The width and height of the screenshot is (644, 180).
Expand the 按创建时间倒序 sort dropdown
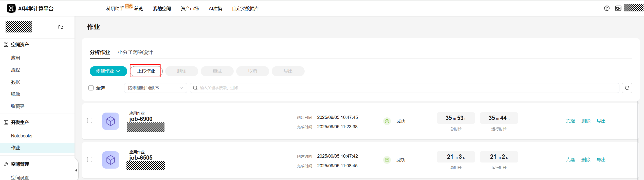click(x=155, y=88)
